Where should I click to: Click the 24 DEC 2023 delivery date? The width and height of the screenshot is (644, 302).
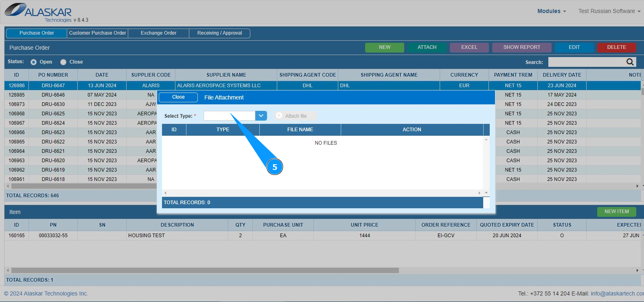[562, 104]
